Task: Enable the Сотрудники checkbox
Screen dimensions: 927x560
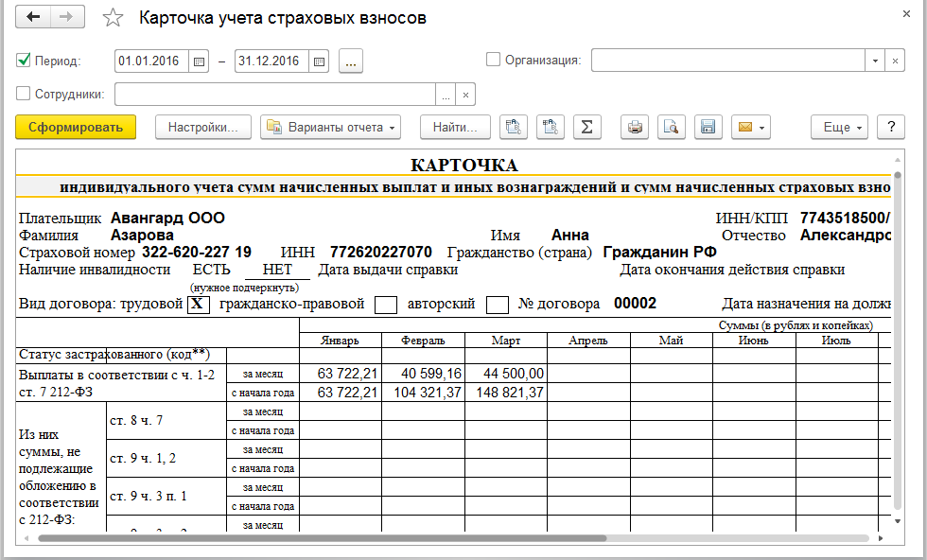Action: [23, 94]
